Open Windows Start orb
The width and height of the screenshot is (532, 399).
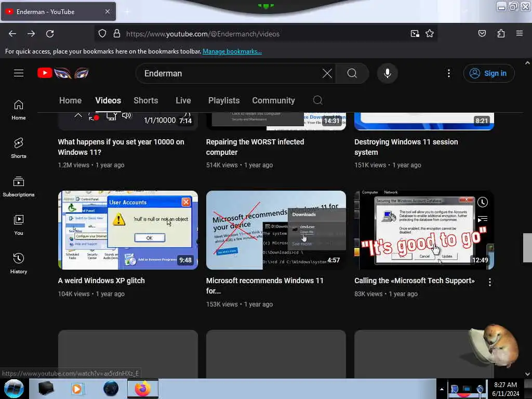pyautogui.click(x=14, y=389)
